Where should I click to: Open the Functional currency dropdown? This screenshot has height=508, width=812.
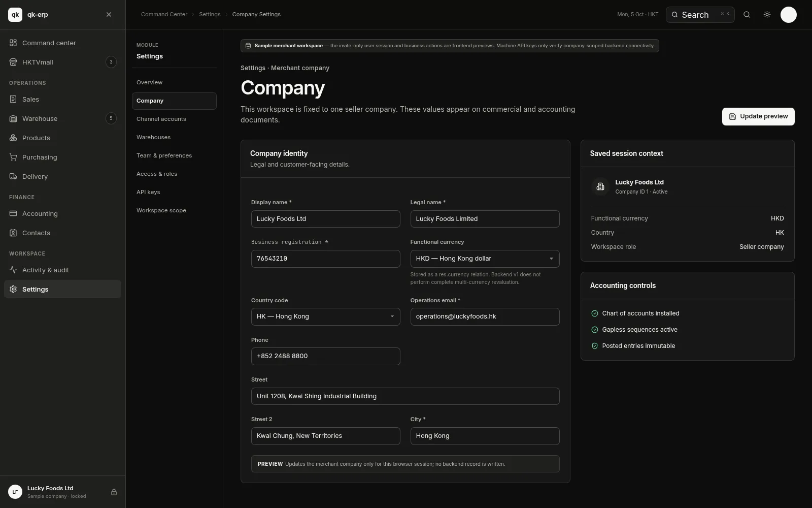coord(485,259)
